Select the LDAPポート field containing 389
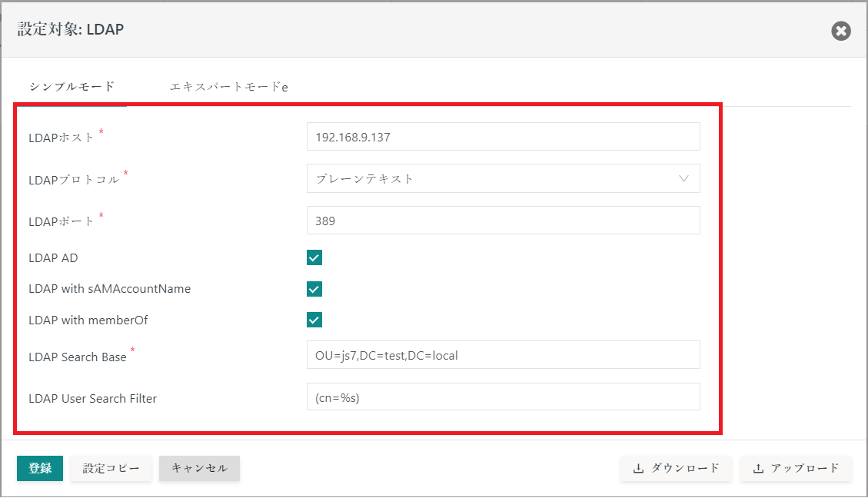Image resolution: width=868 pixels, height=498 pixels. pyautogui.click(x=504, y=220)
